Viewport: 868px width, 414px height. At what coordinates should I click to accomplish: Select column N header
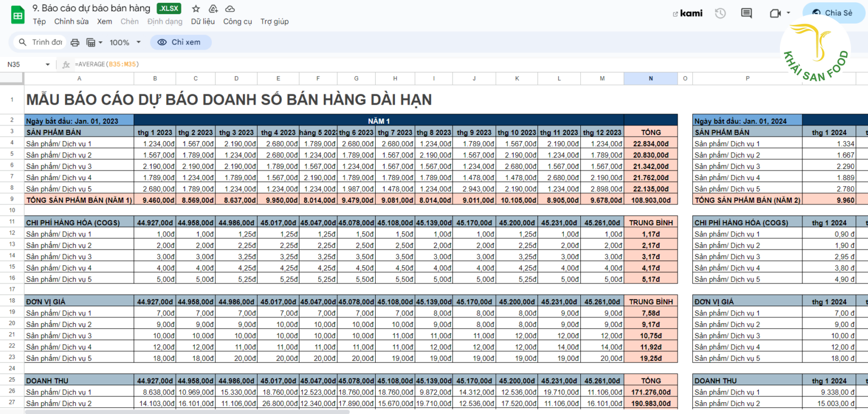(x=650, y=79)
